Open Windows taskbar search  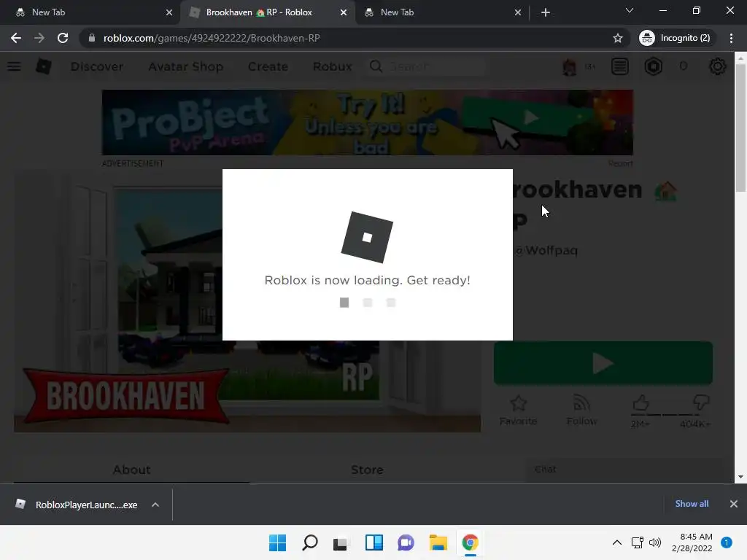(309, 542)
